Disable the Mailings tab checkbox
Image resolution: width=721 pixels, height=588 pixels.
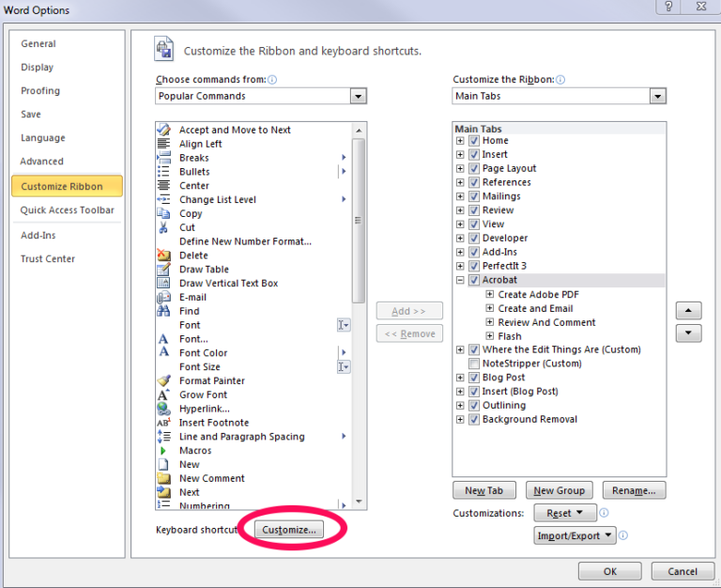[474, 196]
